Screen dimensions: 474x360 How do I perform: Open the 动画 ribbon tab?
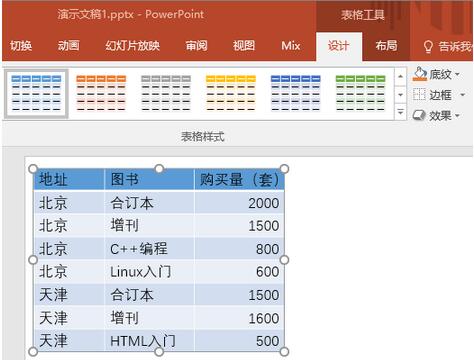[69, 46]
